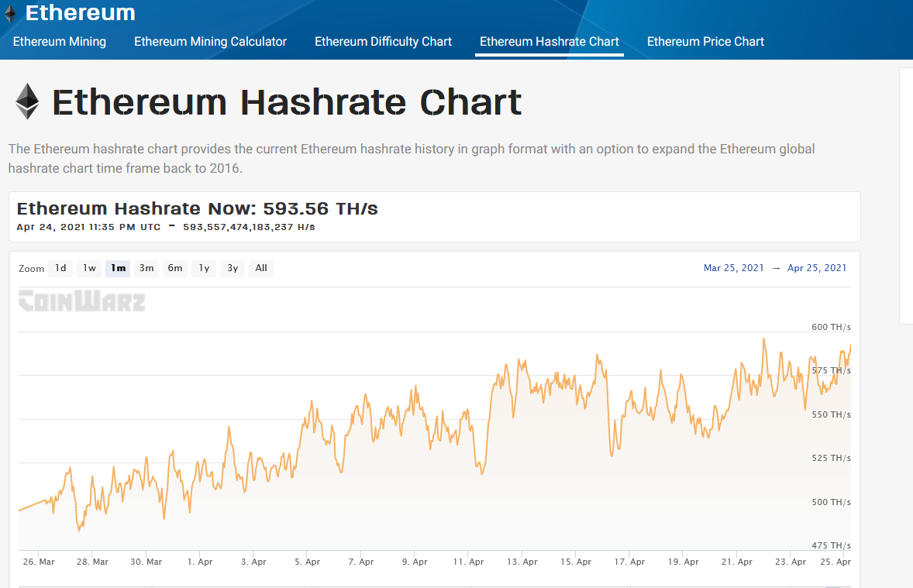
Task: Click the Ethereum title in the header
Action: [x=81, y=13]
